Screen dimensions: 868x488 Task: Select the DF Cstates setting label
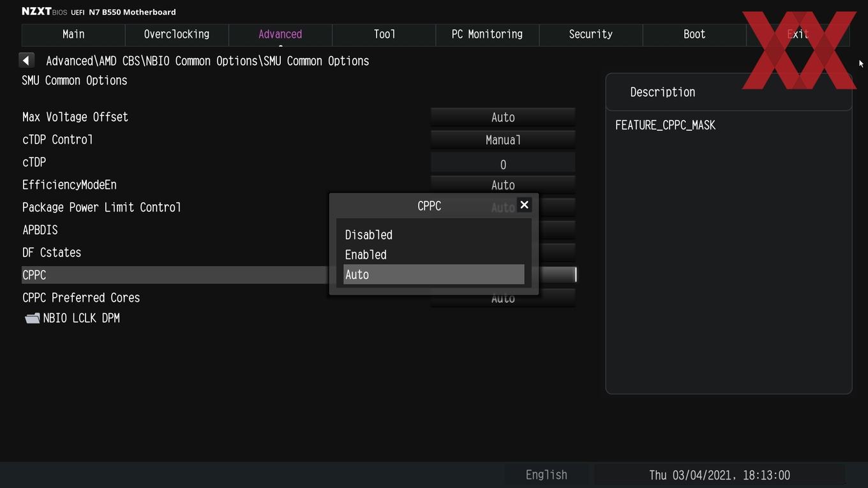52,253
